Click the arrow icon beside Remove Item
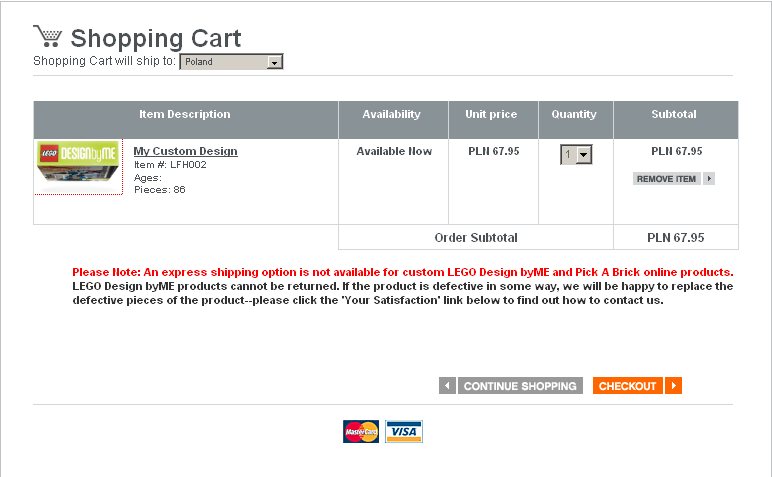This screenshot has height=477, width=772. 709,179
